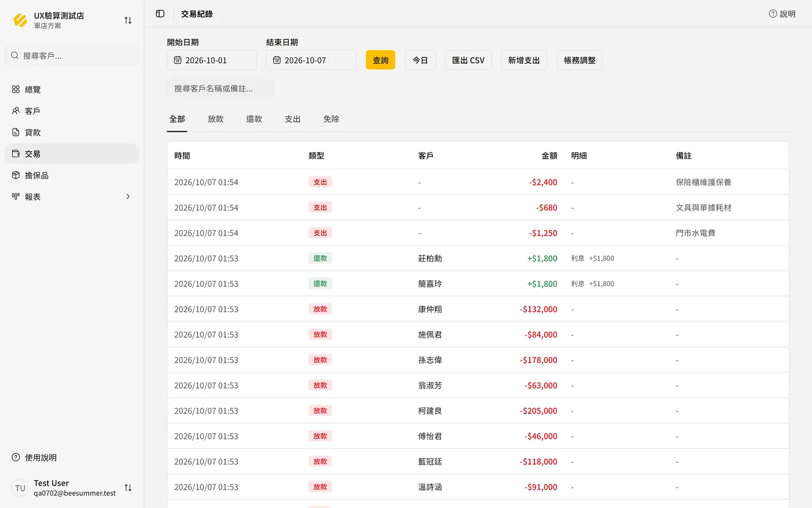The image size is (812, 508).
Task: Click the 今日 button
Action: [420, 60]
